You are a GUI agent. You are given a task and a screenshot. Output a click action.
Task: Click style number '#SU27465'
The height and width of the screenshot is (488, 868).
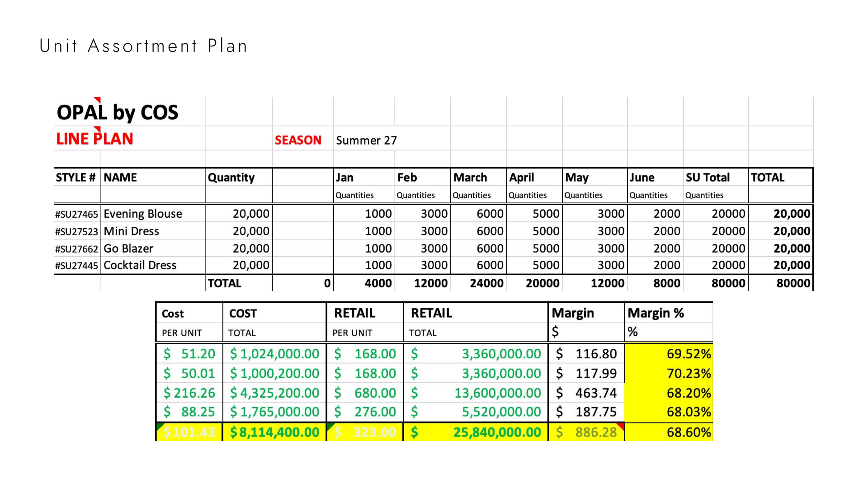[x=76, y=214]
